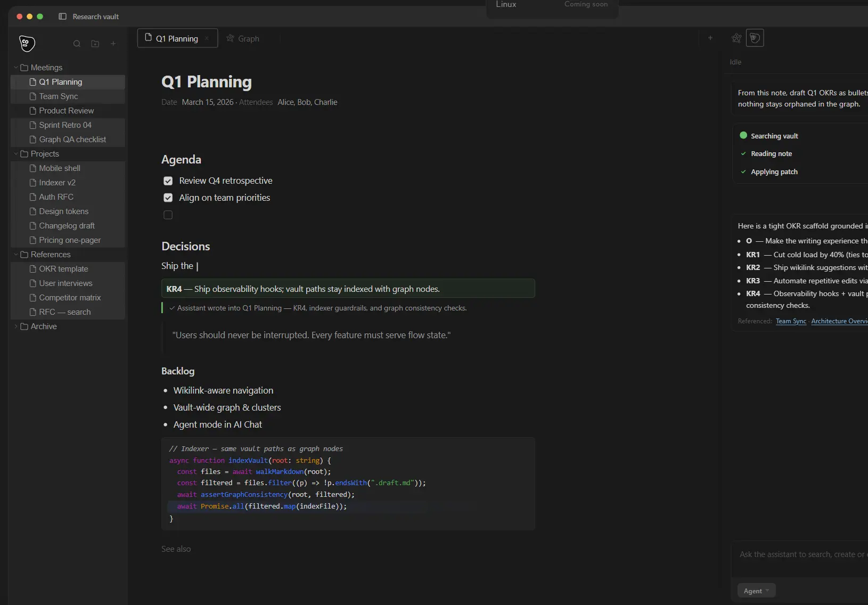Click the vault logo icon in sidebar

click(27, 43)
